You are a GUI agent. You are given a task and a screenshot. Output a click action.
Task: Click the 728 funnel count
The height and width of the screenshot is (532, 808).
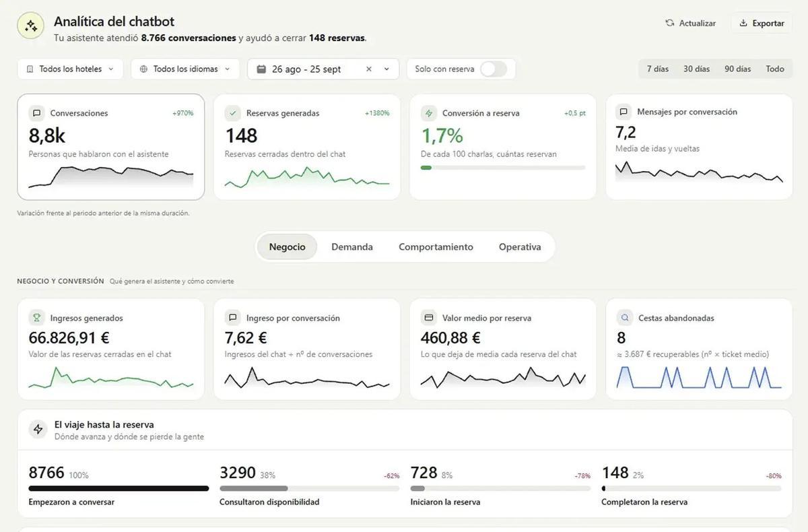click(x=424, y=473)
